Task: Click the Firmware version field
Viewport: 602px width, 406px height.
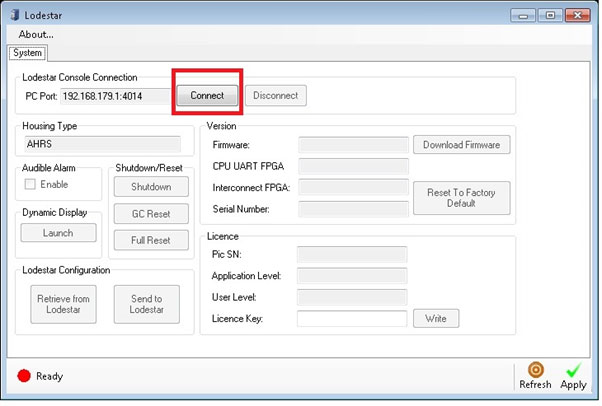Action: point(353,145)
